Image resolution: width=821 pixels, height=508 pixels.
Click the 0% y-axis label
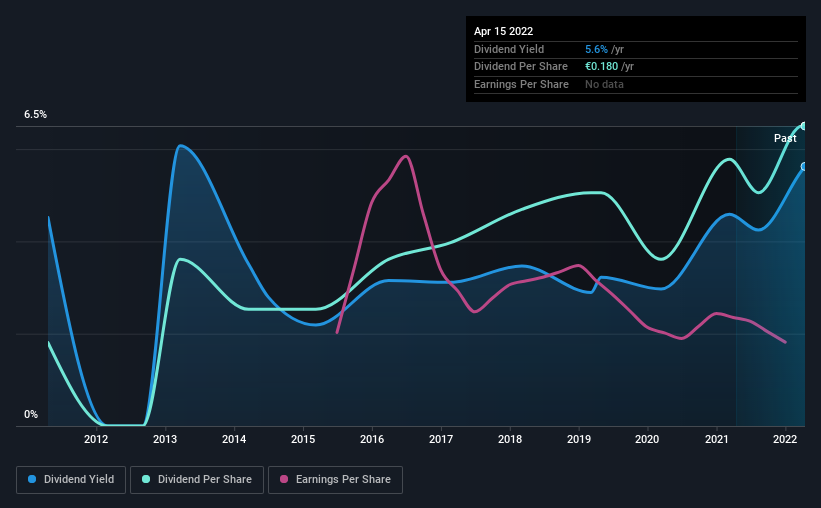click(31, 414)
